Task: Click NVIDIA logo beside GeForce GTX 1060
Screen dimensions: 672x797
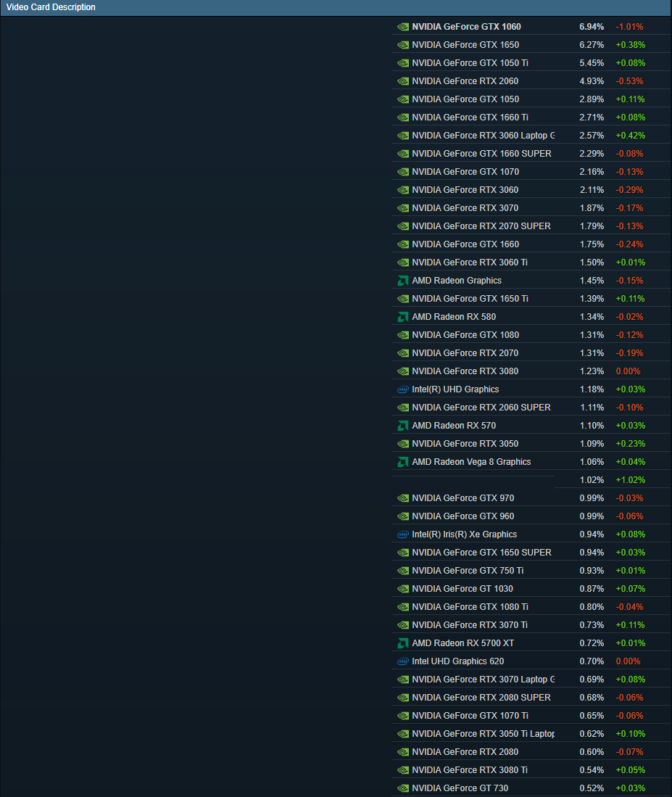Action: [x=403, y=27]
